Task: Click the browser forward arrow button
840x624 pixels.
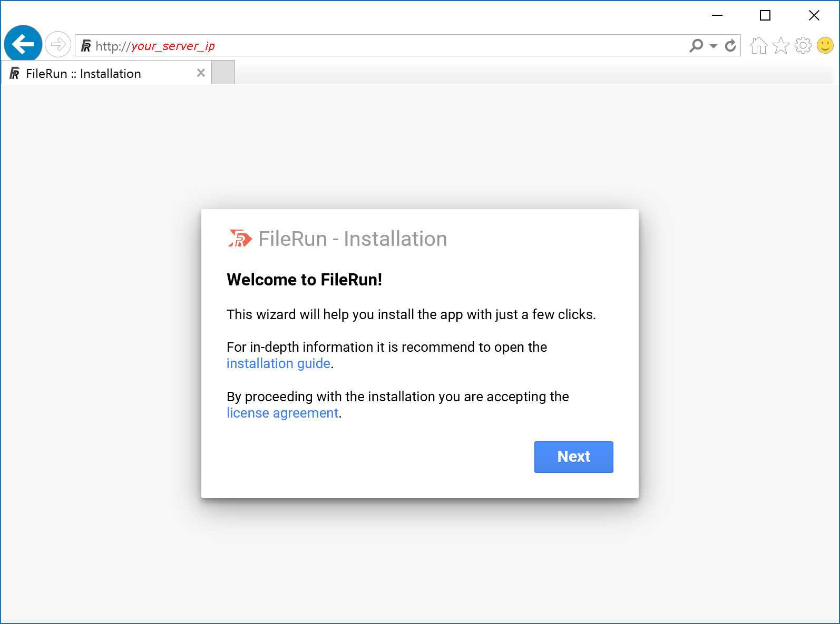Action: (58, 44)
